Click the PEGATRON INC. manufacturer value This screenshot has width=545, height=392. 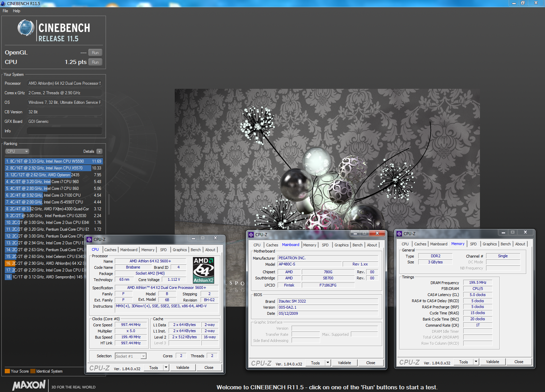pos(328,258)
